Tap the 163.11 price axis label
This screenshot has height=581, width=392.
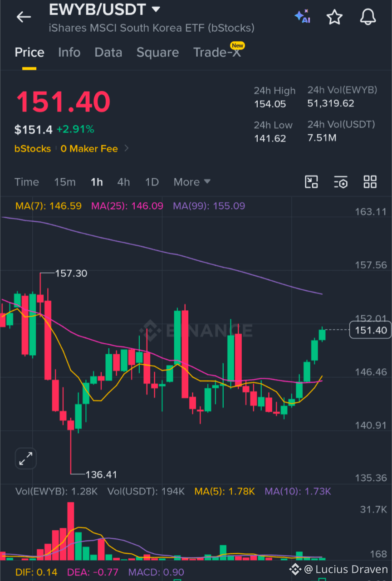tap(371, 212)
